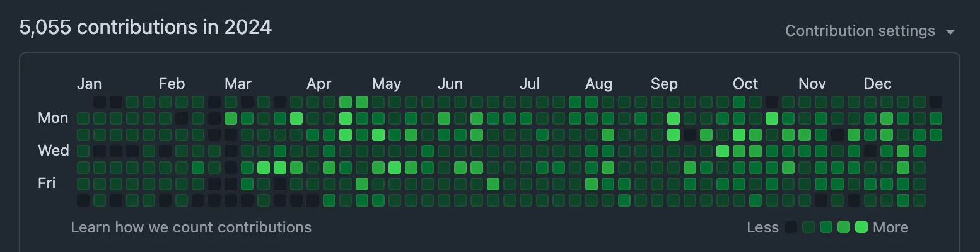Click the Dec month label
The width and height of the screenshot is (980, 252).
(878, 84)
